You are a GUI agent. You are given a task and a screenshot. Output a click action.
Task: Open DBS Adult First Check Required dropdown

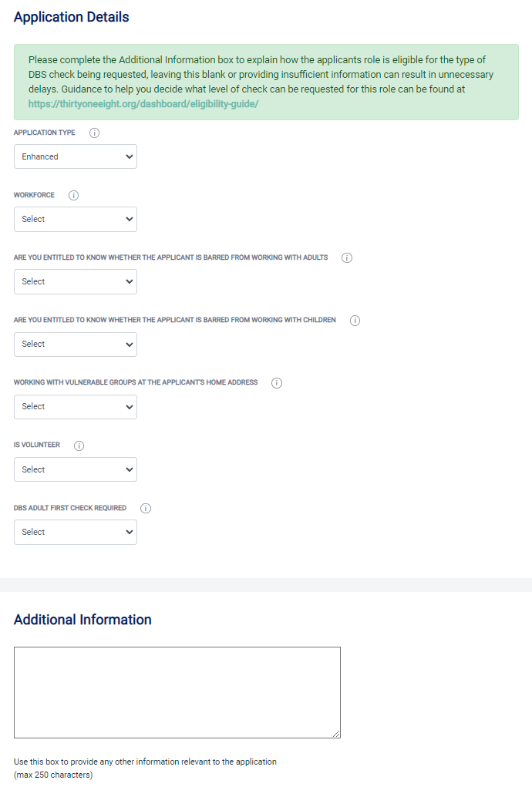76,532
